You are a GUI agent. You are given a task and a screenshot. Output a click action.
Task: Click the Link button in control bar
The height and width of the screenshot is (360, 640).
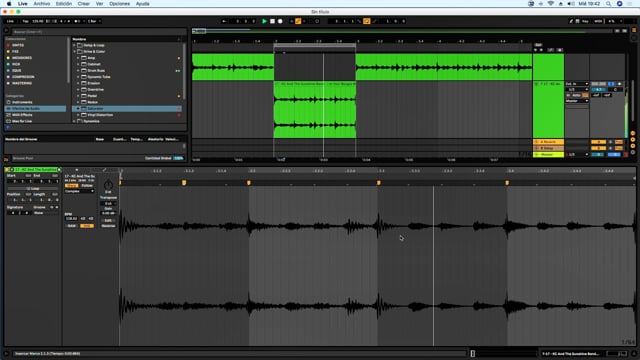point(10,21)
